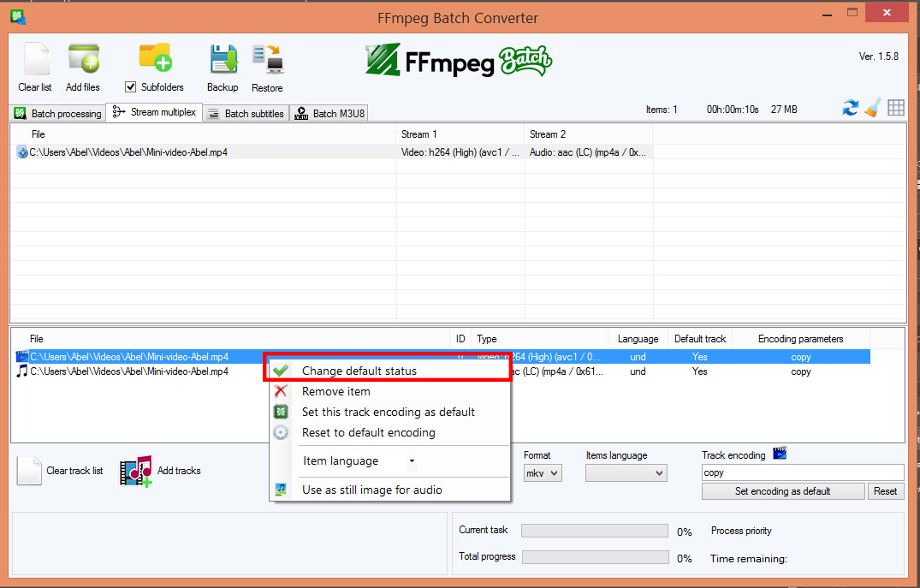Choose Reset to default encoding menu entry

point(389,432)
